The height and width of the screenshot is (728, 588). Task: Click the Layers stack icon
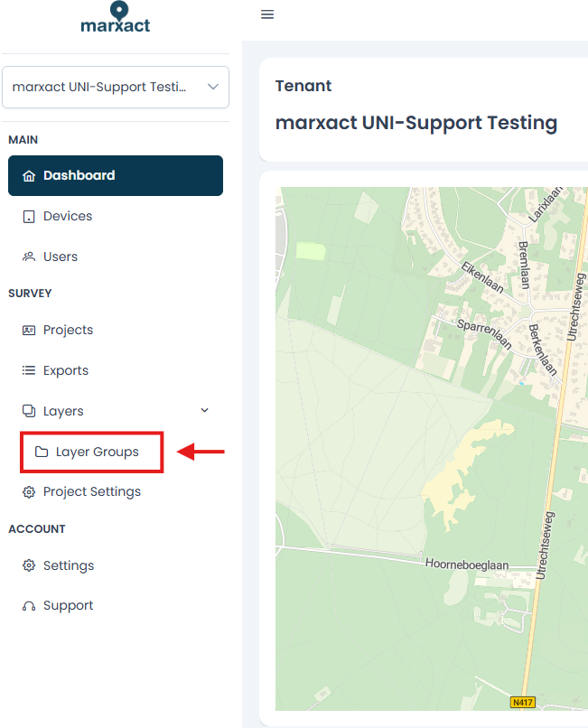click(x=29, y=411)
